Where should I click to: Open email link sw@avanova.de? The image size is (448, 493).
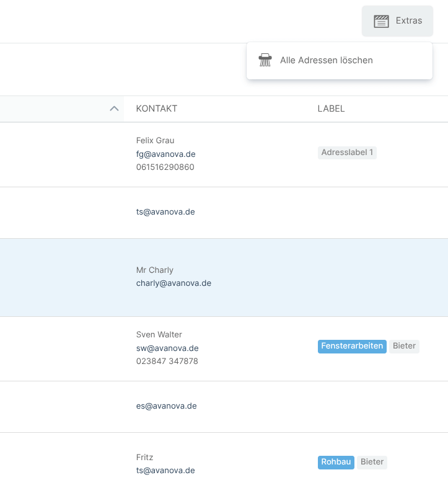click(167, 348)
